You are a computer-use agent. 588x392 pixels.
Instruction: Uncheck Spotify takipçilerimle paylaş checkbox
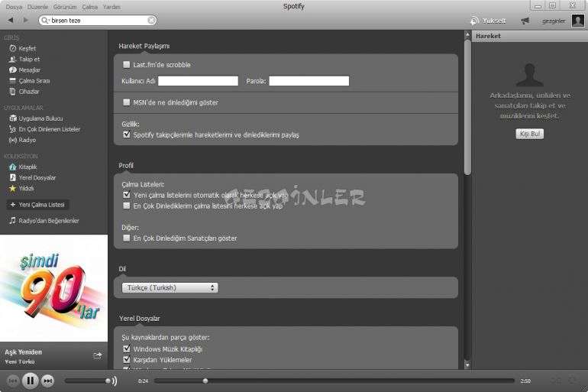[127, 134]
